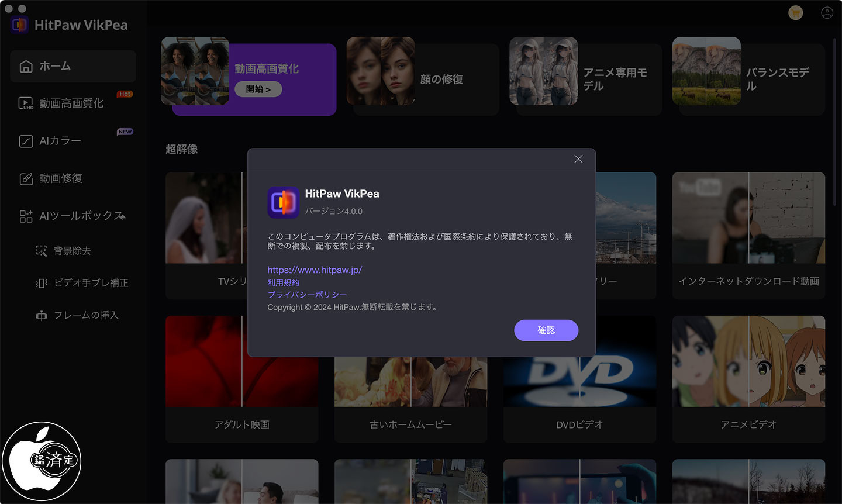
Task: Collapse the AIツールボックス section arrow
Action: [x=122, y=216]
